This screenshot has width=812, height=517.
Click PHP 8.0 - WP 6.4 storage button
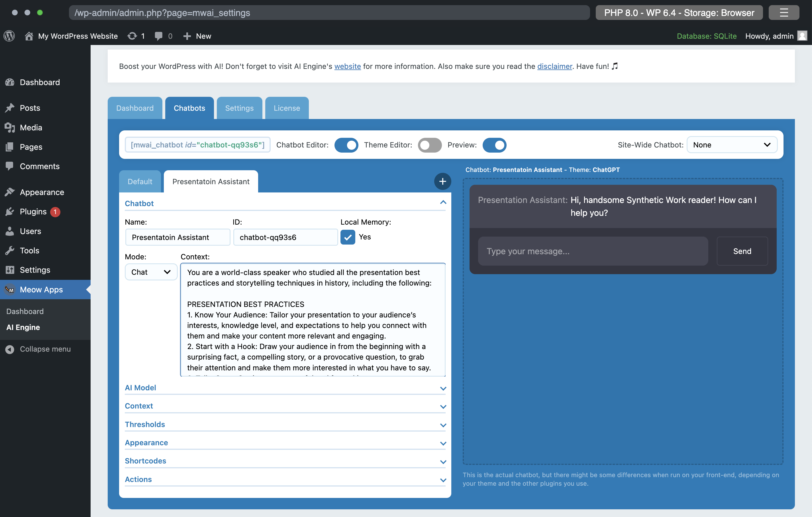coord(679,13)
